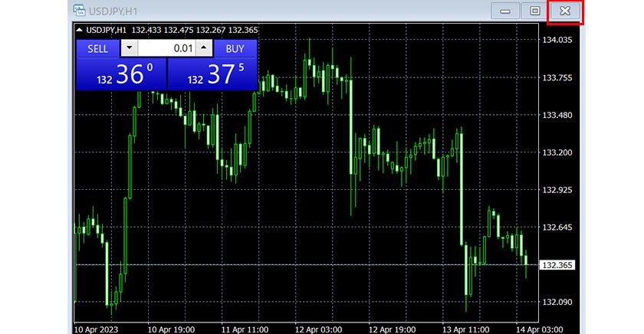Click the USDJPY,H1 title bar text
The width and height of the screenshot is (644, 334).
click(115, 11)
